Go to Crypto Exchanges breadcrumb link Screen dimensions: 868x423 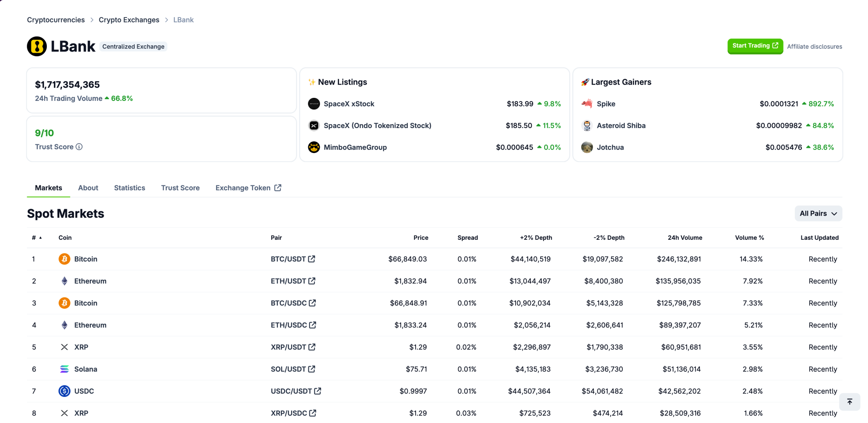(129, 20)
